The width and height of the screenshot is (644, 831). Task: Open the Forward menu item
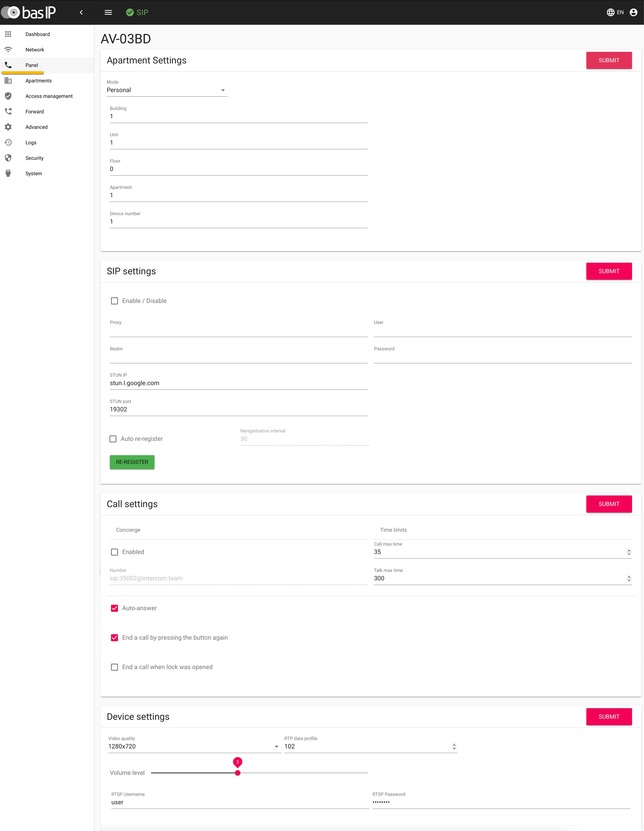(x=47, y=111)
